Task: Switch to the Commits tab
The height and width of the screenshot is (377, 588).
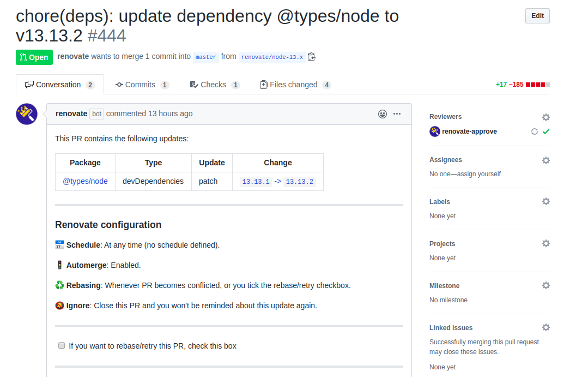Action: (142, 85)
